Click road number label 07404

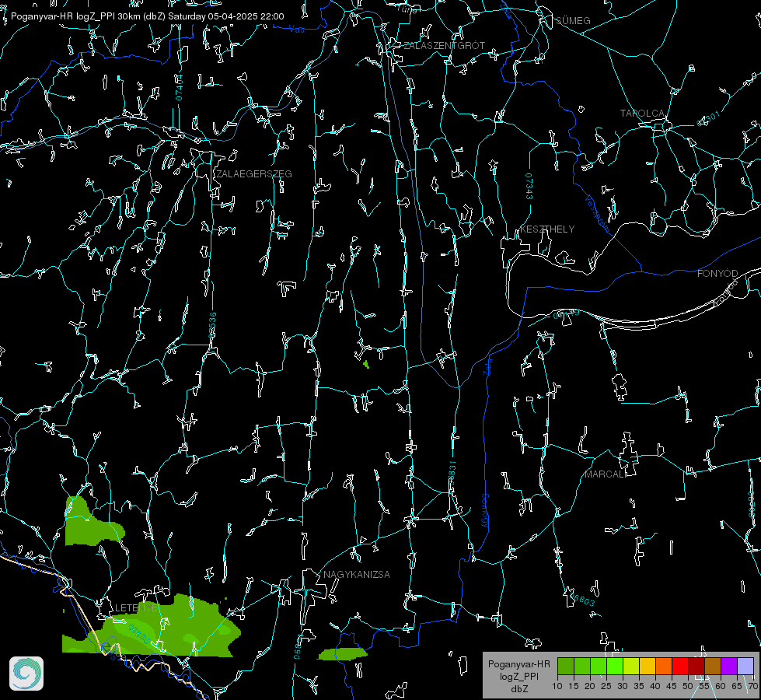179,88
